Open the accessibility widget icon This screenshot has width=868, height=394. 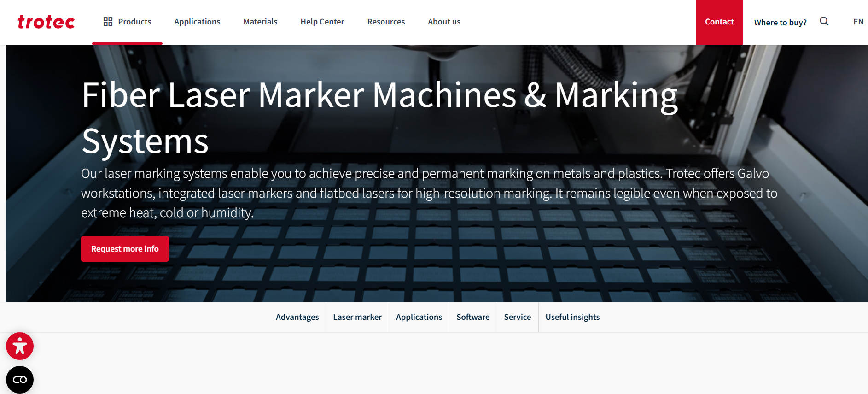pos(20,346)
